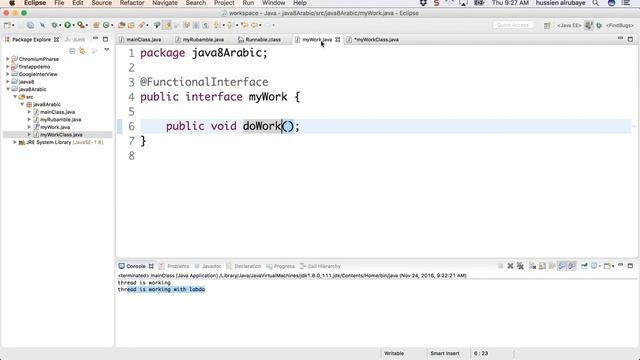The height and width of the screenshot is (360, 640).
Task: Click the Debug perspective bug icon
Action: pos(599,25)
